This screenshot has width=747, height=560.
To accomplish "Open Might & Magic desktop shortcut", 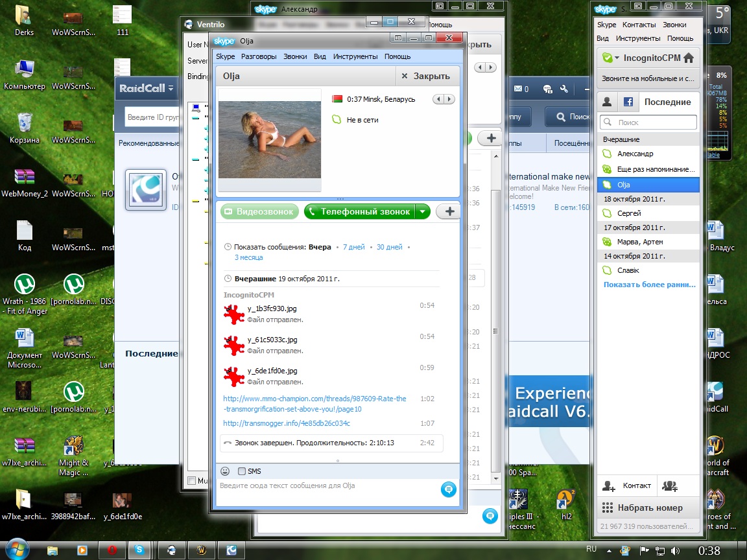I will pos(73,456).
